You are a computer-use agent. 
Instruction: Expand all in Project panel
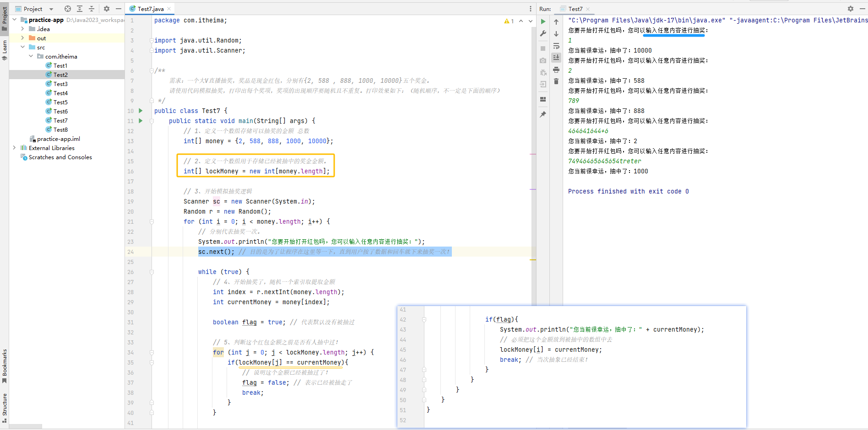point(80,9)
